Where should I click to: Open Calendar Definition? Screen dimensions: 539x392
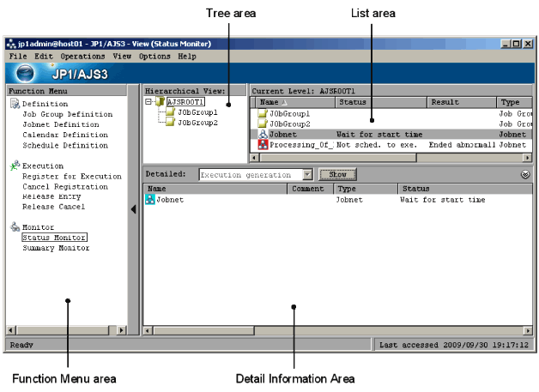tap(65, 135)
